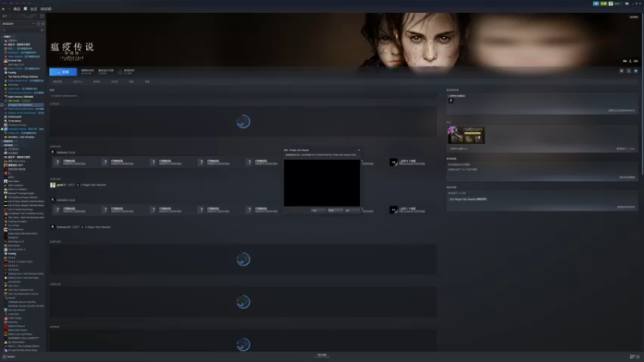Expand the second library category arrow
644x362 pixels.
[2, 142]
